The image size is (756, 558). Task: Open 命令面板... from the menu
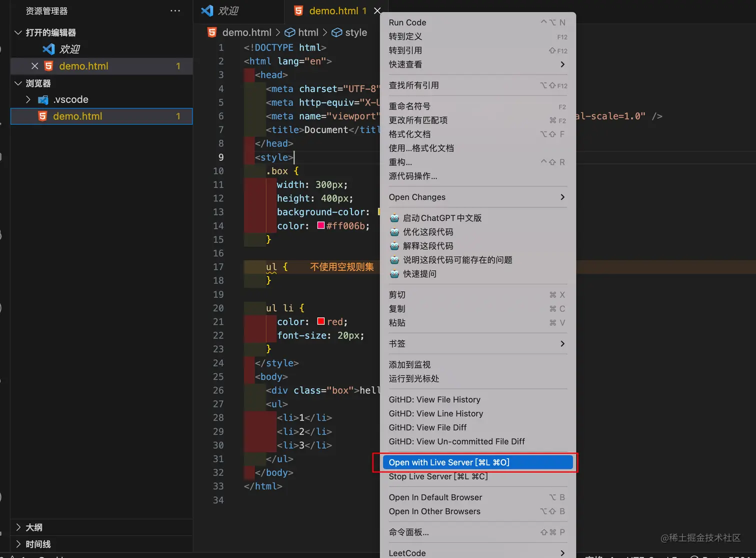coord(477,533)
